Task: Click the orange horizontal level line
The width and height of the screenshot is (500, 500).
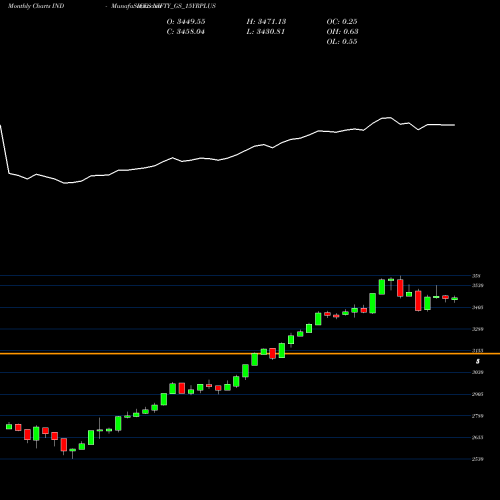Action: pos(250,353)
